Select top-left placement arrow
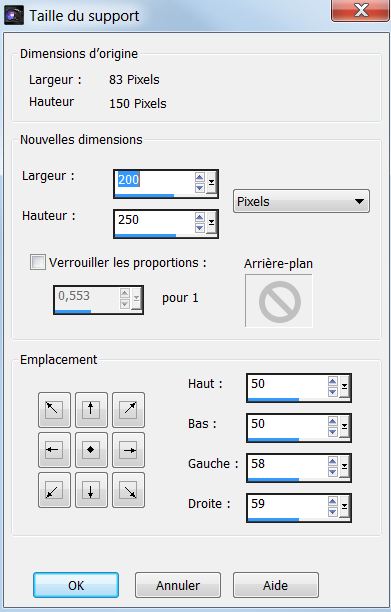 click(54, 410)
